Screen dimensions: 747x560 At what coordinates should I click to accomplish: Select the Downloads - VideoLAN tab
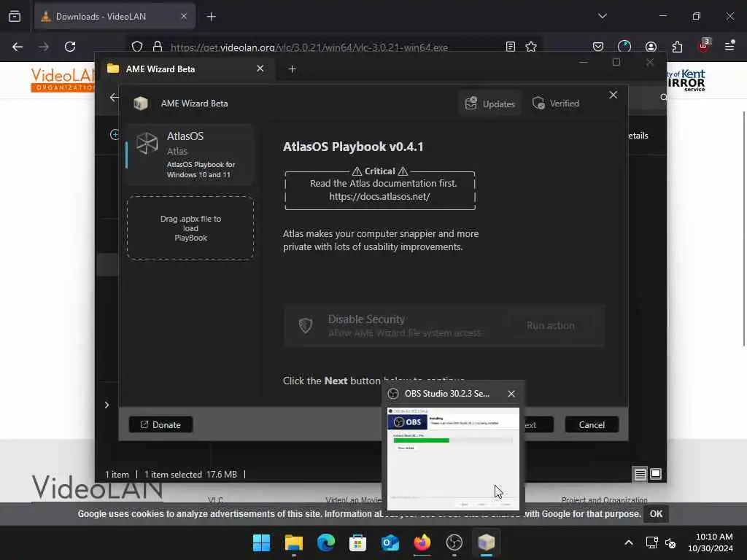(115, 17)
